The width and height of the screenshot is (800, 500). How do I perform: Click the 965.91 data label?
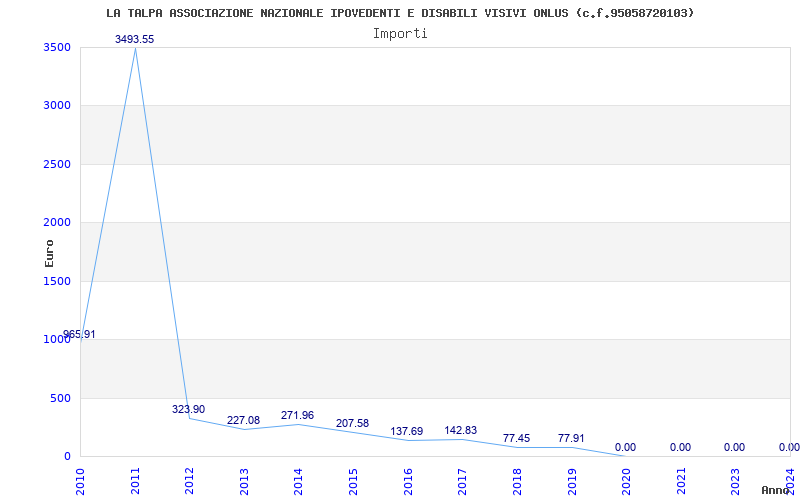coord(79,335)
